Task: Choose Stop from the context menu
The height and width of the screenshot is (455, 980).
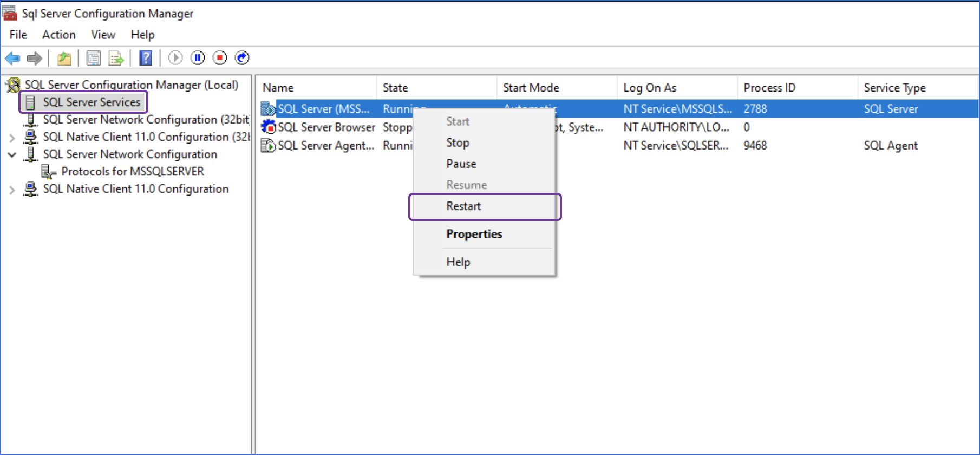Action: point(484,142)
